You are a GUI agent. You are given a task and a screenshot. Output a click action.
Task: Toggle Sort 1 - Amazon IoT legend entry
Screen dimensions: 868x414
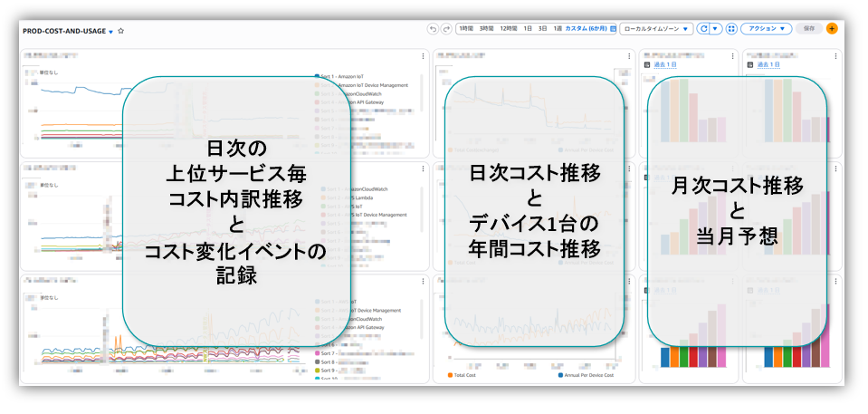click(344, 77)
